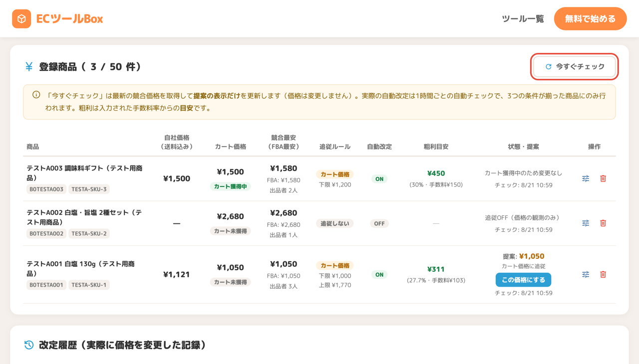Toggle 自動改定 OFF badge for テストA002
The width and height of the screenshot is (639, 364).
pyautogui.click(x=379, y=223)
